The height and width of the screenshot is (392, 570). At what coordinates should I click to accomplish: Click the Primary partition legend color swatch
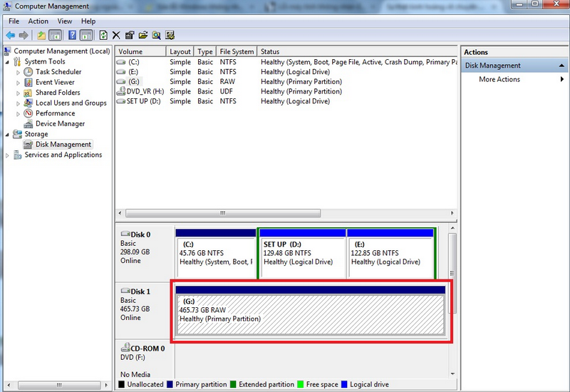click(x=170, y=385)
